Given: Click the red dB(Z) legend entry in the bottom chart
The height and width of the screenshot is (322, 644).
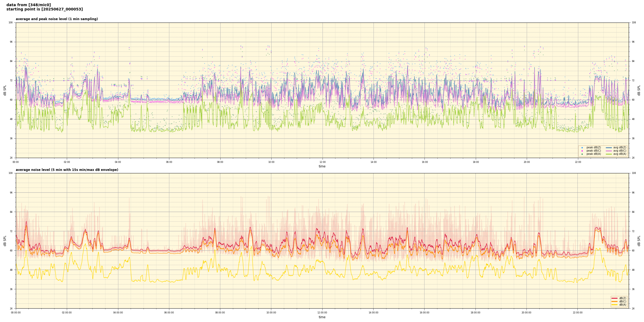Looking at the screenshot, I should point(614,298).
